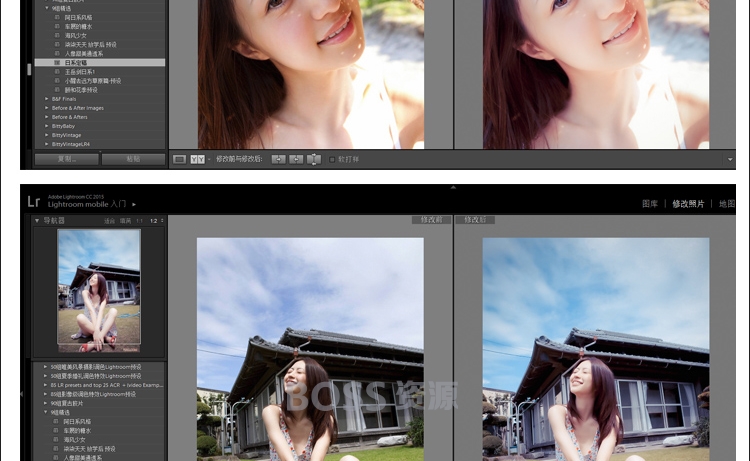Viewport: 750px width, 461px height.
Task: Set navigator zoom to 1:1
Action: click(x=139, y=221)
